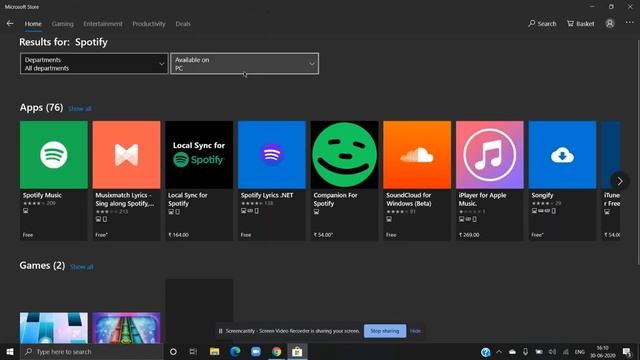Image resolution: width=640 pixels, height=360 pixels.
Task: Open Task View on the taskbar
Action: pyautogui.click(x=193, y=351)
